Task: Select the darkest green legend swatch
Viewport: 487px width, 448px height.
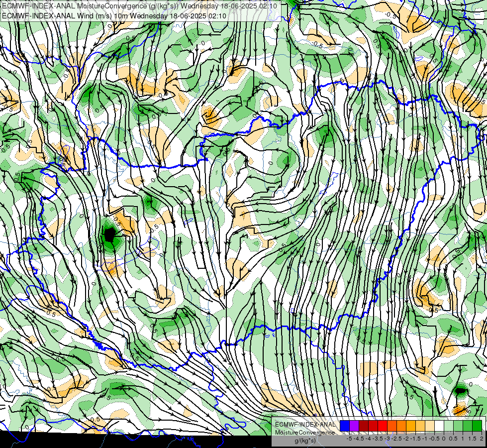Action: pyautogui.click(x=477, y=426)
